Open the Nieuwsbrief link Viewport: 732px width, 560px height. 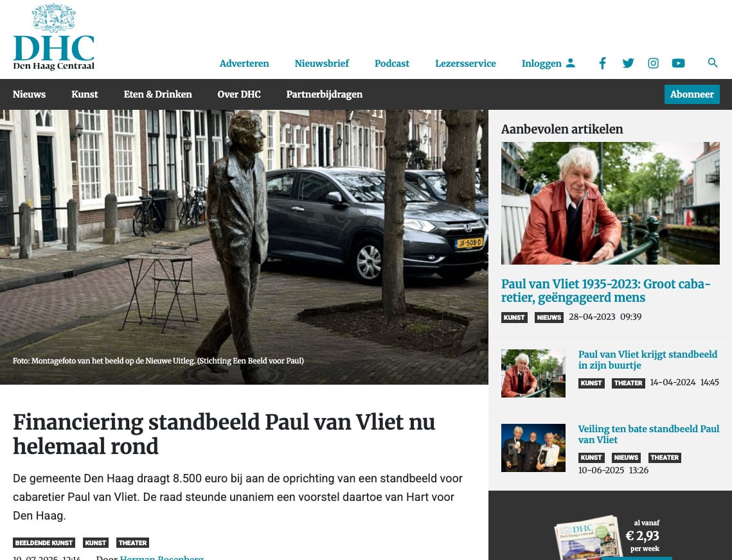pyautogui.click(x=321, y=64)
